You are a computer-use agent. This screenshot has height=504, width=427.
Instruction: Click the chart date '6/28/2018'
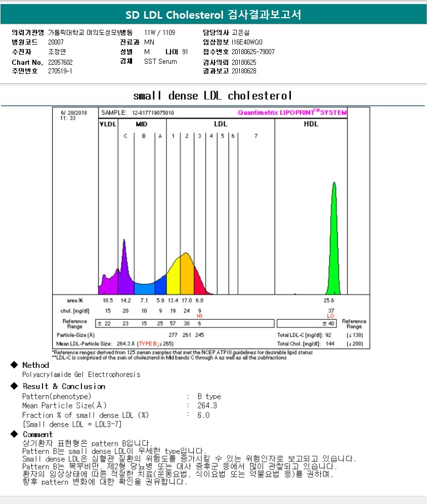[74, 113]
